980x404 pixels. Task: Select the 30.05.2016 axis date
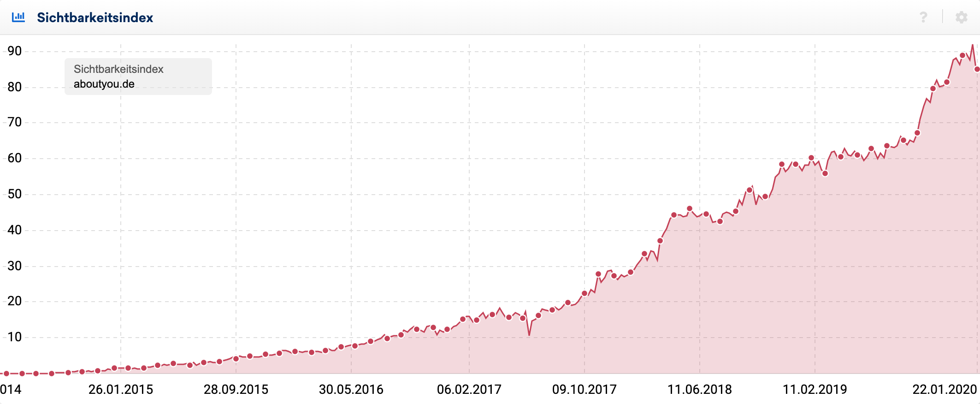[351, 390]
